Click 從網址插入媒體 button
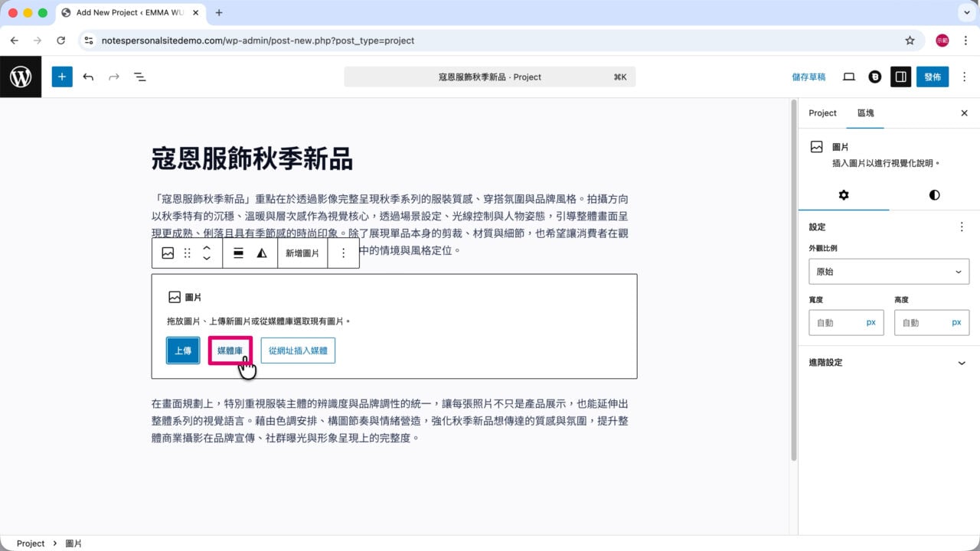This screenshot has height=551, width=980. (x=298, y=350)
